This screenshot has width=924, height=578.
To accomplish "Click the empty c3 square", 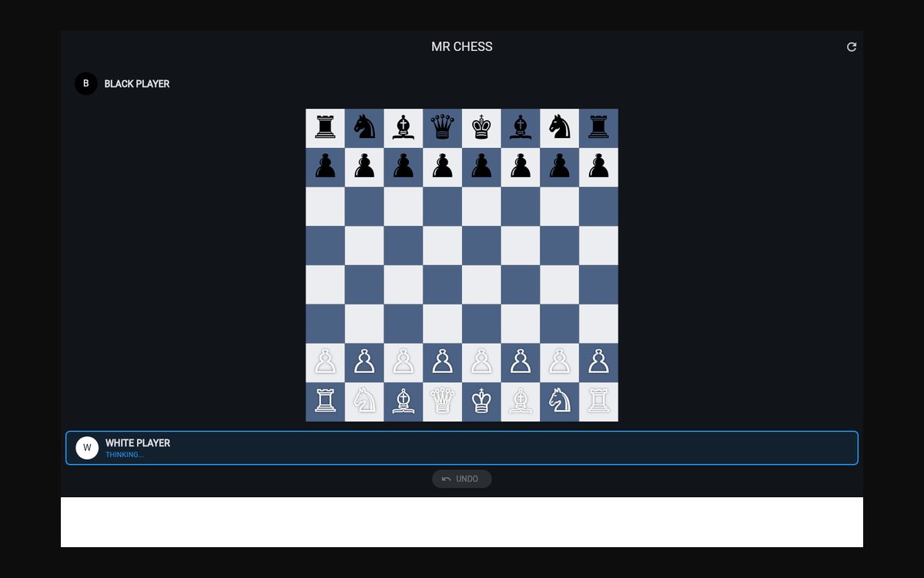I will point(403,324).
